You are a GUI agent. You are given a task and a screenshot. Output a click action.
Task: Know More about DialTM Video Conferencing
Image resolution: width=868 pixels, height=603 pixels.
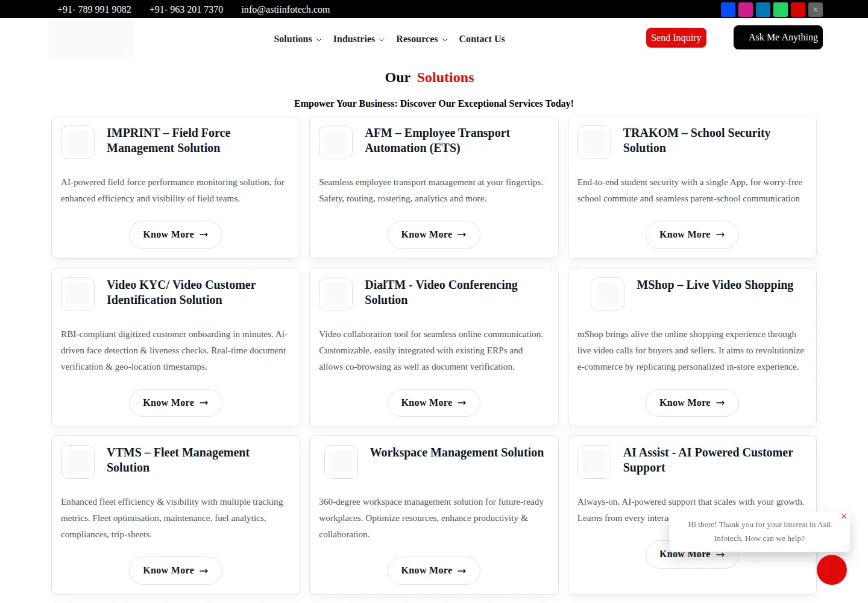pos(434,403)
